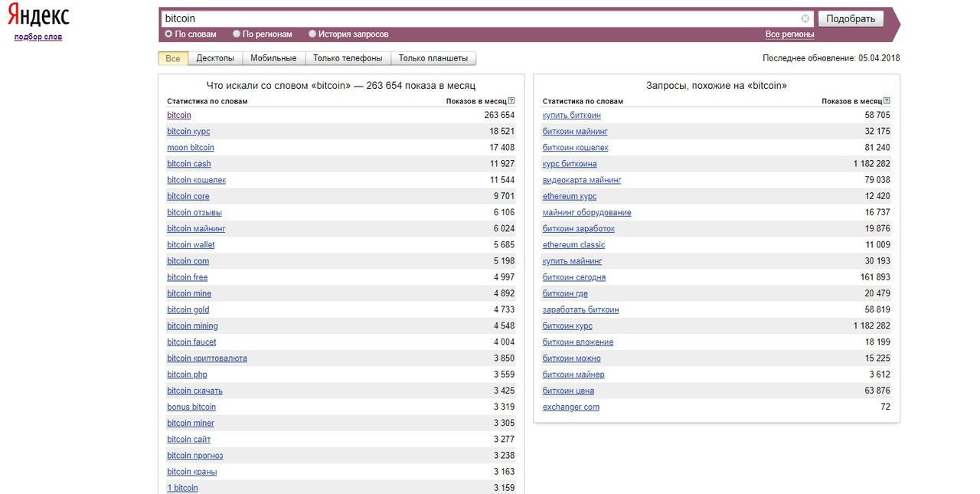Open help icon beside right 'Показов в месяц'

[x=887, y=101]
